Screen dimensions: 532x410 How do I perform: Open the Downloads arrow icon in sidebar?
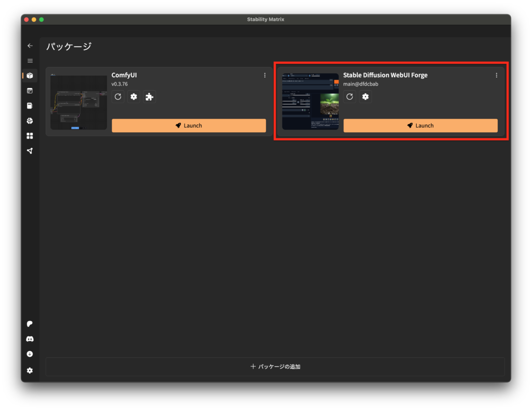tap(30, 354)
